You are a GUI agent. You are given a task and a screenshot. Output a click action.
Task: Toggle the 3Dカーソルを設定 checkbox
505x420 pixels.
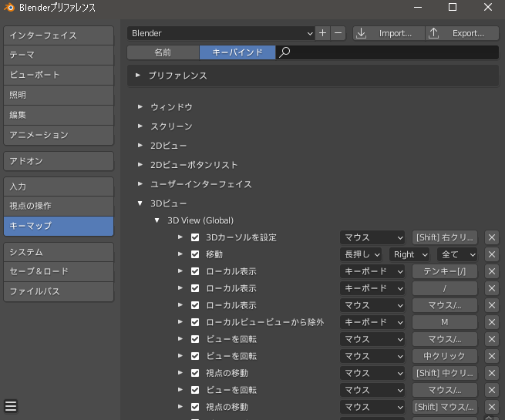pos(195,237)
